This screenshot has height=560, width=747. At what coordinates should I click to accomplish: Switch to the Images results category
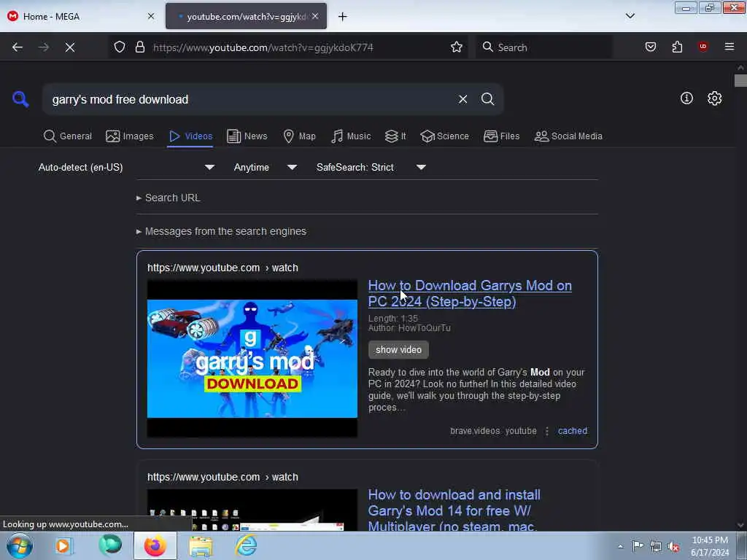(130, 136)
